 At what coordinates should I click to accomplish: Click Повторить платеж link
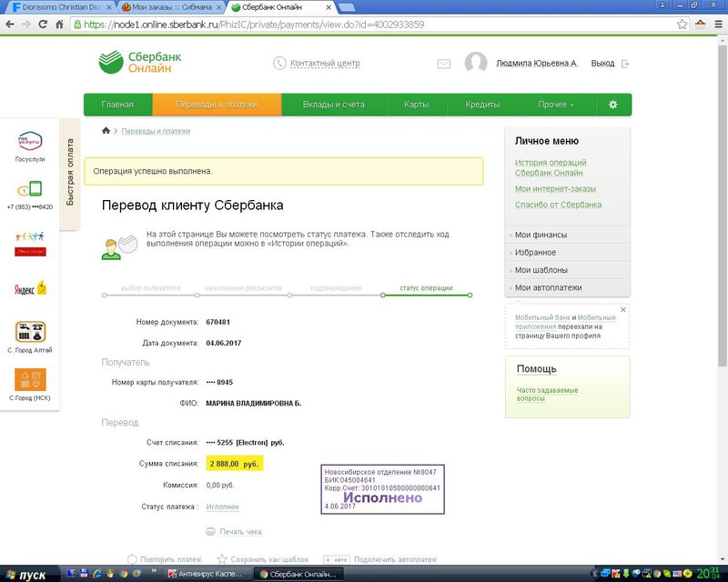171,559
